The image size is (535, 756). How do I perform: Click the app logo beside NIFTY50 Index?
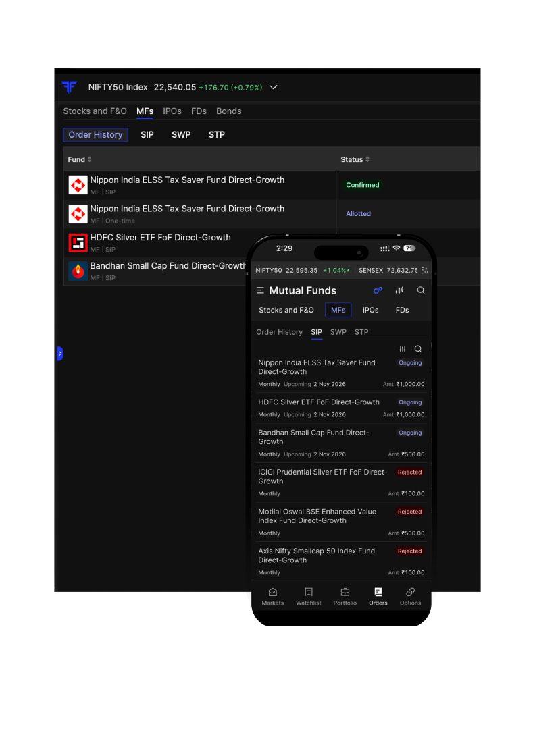[70, 87]
